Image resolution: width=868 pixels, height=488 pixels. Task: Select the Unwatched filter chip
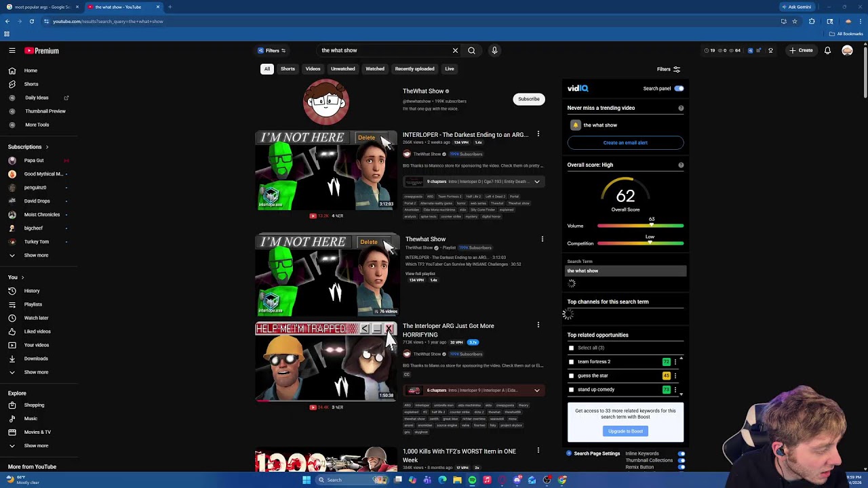pos(343,68)
